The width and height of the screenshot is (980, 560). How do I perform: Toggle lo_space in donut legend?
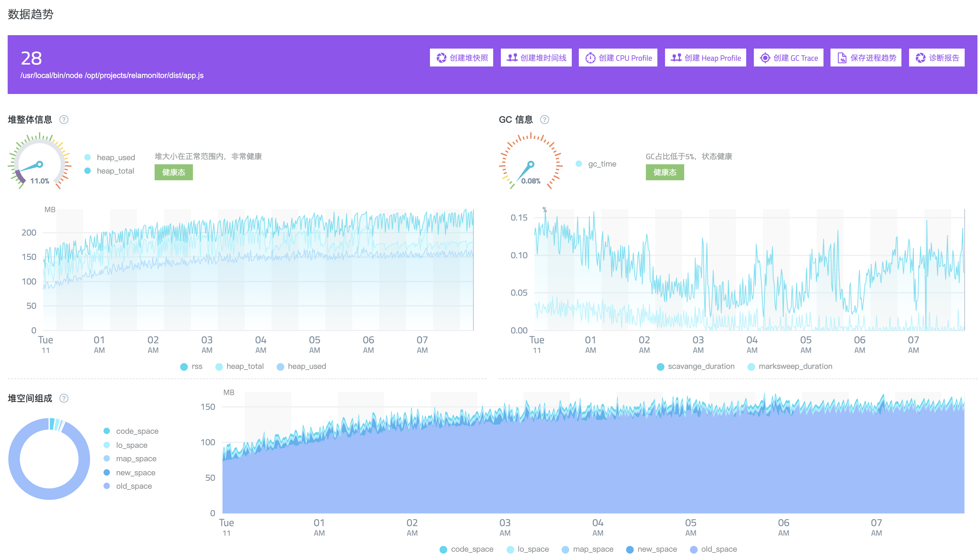[125, 445]
